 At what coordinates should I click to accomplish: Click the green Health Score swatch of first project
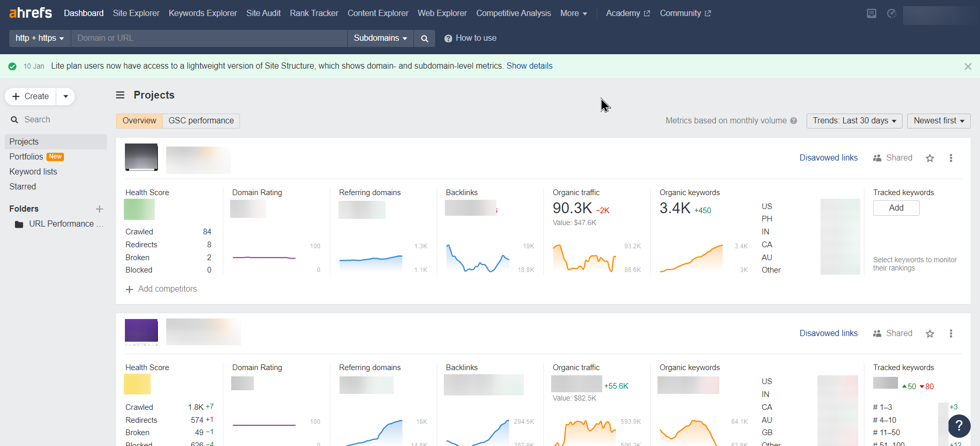click(139, 210)
